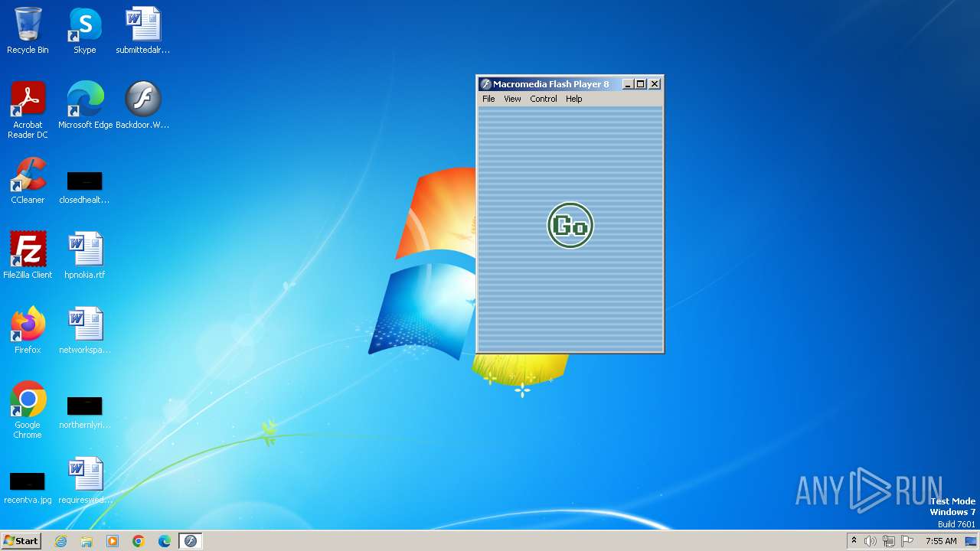Open the Help menu in Flash Player
Screen dimensions: 980x551
click(574, 99)
